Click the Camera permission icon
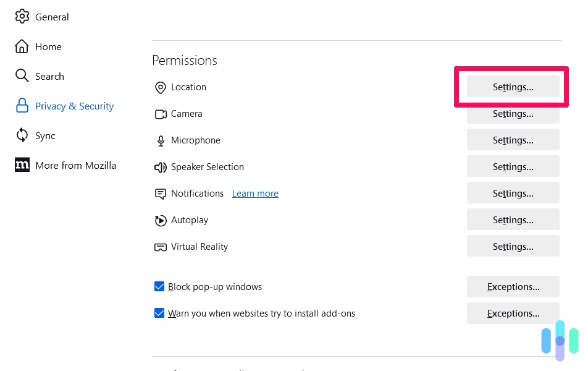 point(161,114)
